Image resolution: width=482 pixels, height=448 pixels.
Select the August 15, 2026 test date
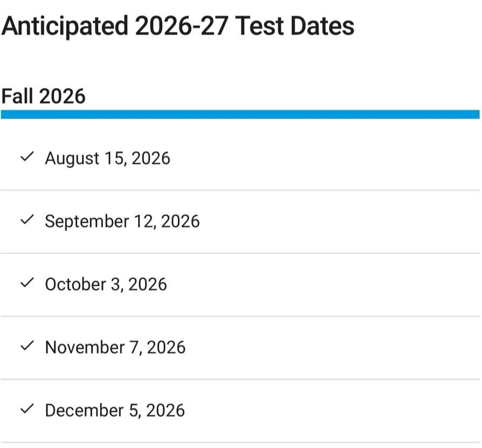click(107, 158)
